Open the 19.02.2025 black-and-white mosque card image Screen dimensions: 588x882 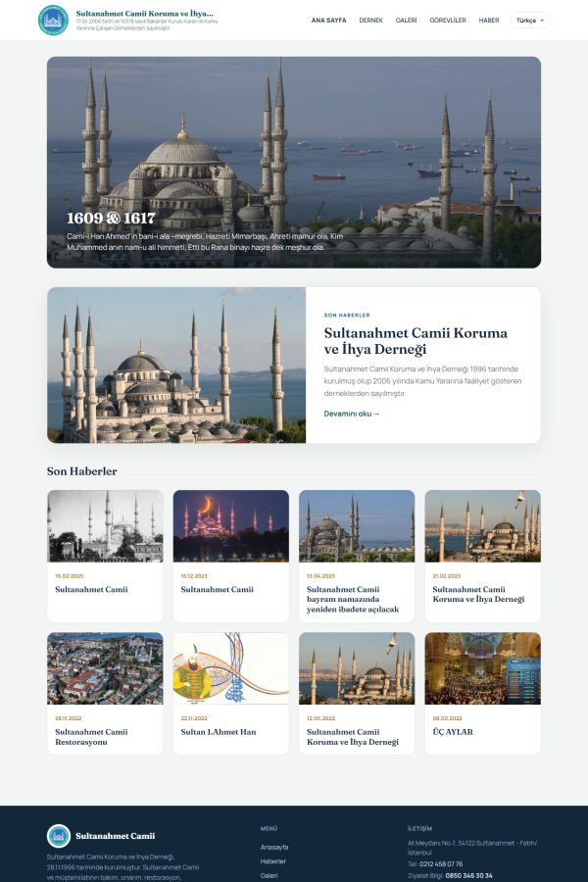pos(105,526)
